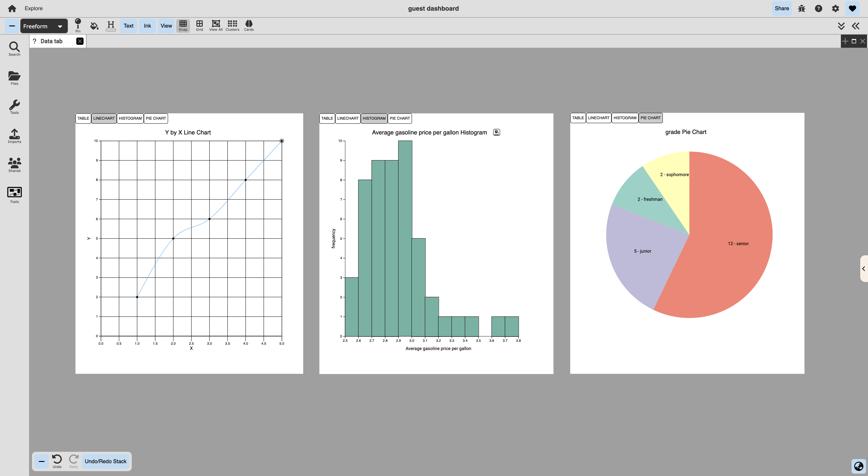Open the Freeform view dropdown
Viewport: 868px width, 476px height.
tap(44, 26)
